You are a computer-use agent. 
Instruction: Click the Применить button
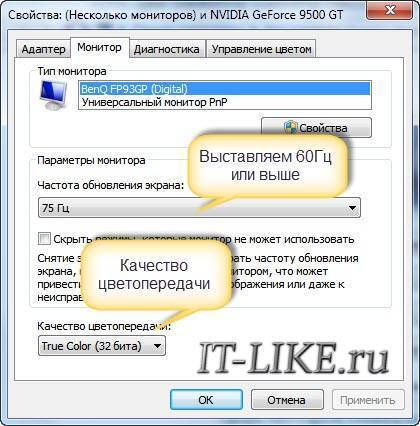(367, 400)
